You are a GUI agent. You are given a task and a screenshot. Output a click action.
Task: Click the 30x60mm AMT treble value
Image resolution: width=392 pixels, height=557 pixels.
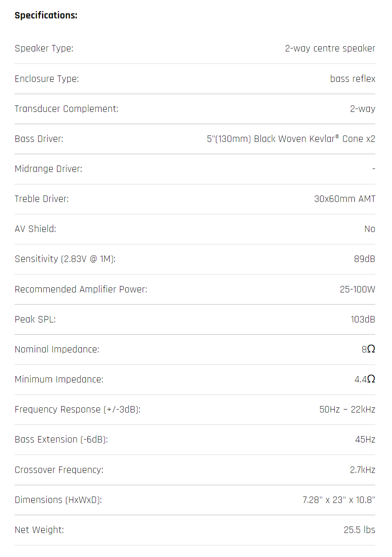point(344,199)
